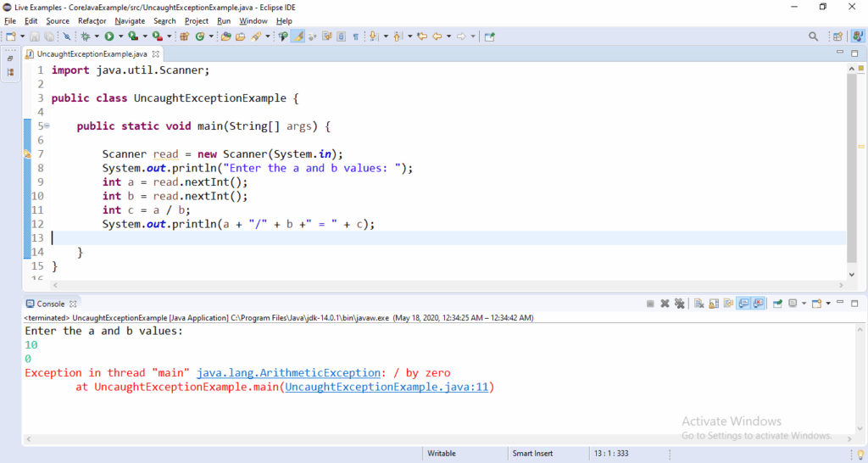Click the External Tools run icon
868x463 pixels.
click(x=157, y=36)
